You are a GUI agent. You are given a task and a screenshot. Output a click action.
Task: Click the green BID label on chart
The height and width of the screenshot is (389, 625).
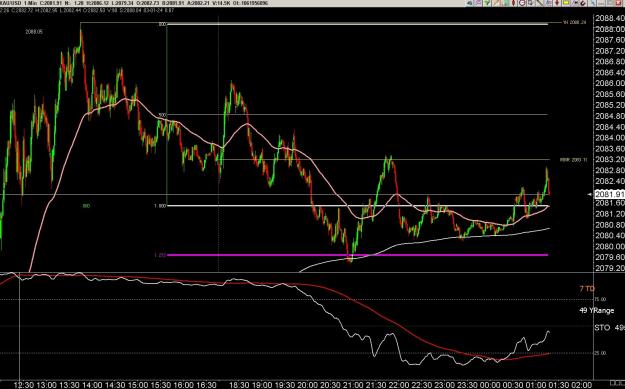pyautogui.click(x=86, y=206)
